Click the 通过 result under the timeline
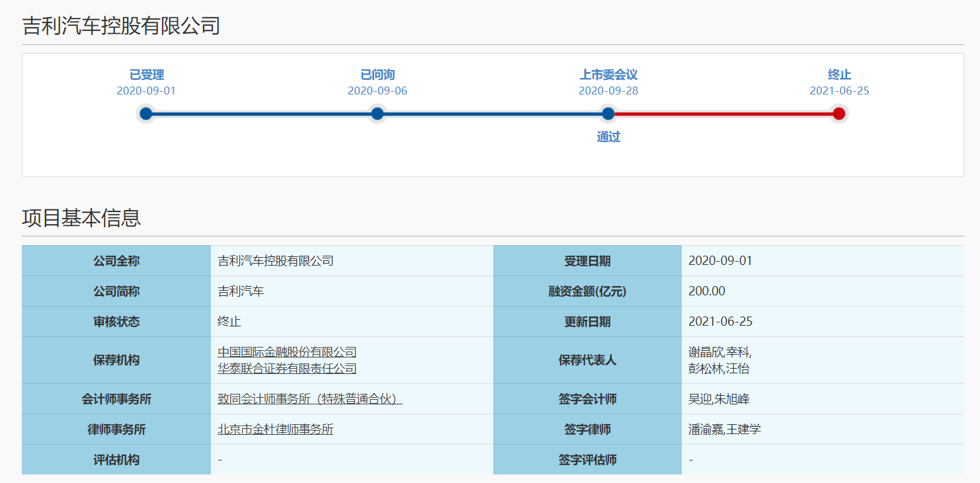Screen dimensions: 980x483 (608, 137)
